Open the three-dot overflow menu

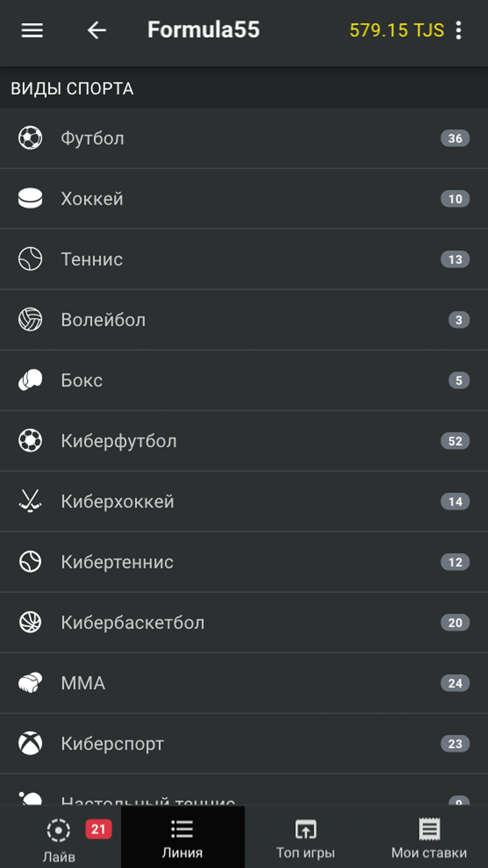[x=458, y=30]
